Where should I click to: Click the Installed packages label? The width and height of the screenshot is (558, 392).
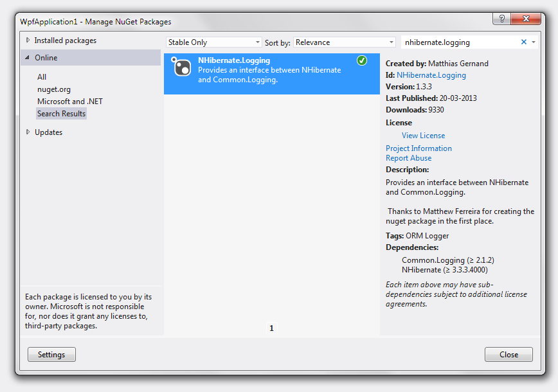pos(66,40)
